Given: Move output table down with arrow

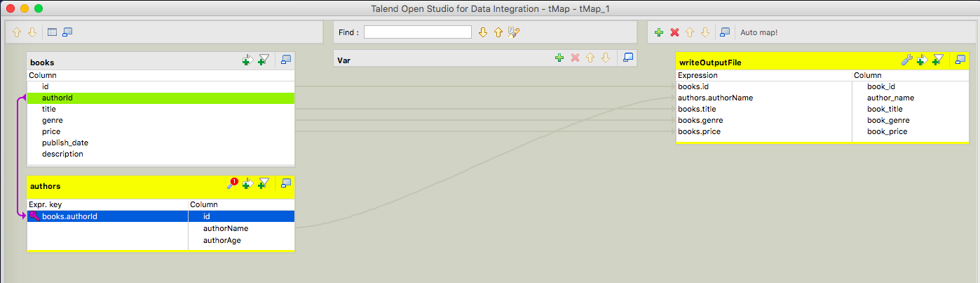Looking at the screenshot, I should (x=705, y=32).
